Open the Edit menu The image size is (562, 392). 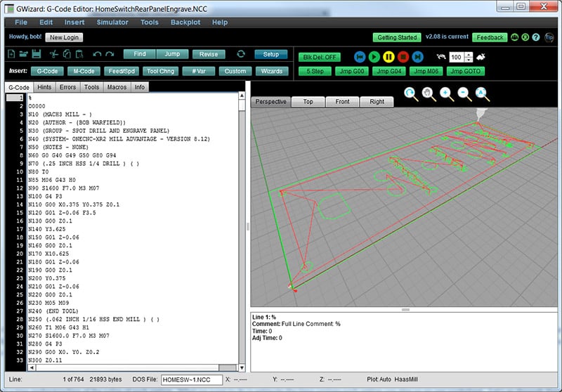[46, 22]
